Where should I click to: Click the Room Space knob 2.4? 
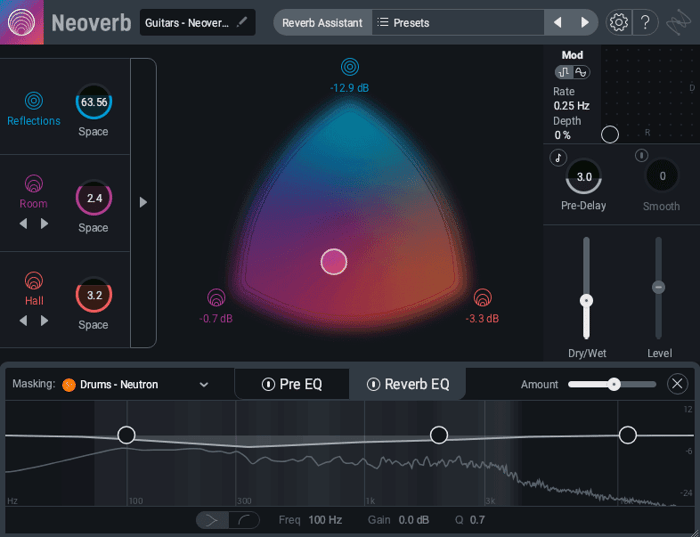tap(94, 198)
